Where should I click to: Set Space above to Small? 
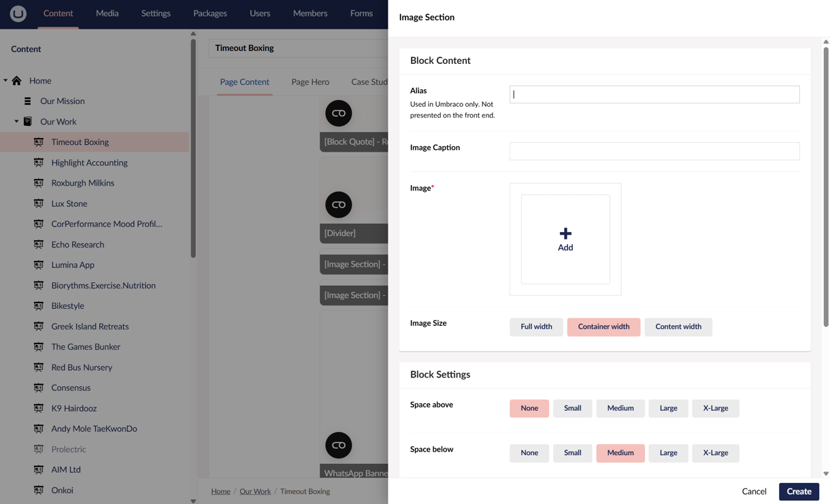tap(572, 408)
